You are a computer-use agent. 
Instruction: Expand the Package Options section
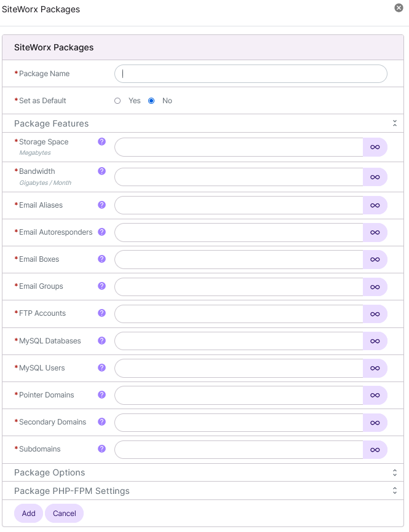tap(395, 472)
